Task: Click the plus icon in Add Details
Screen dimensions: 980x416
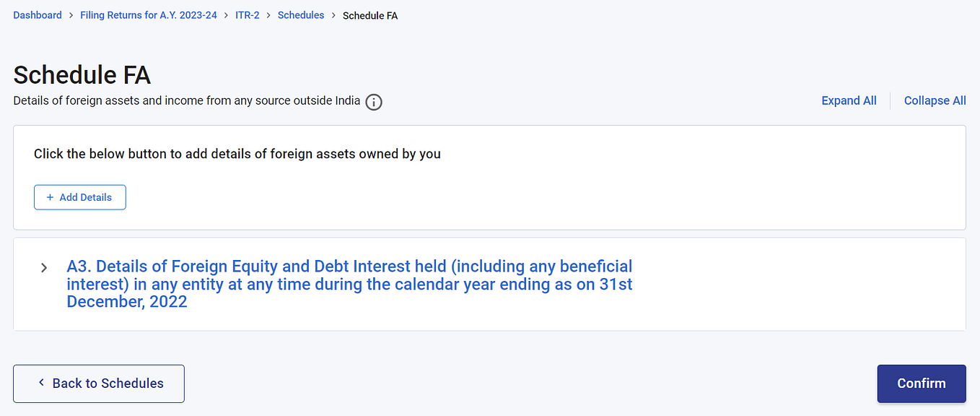Action: (50, 197)
